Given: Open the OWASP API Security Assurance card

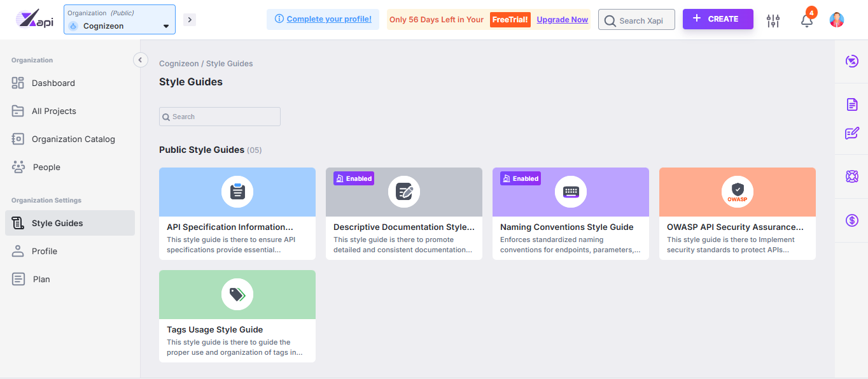Looking at the screenshot, I should tap(737, 213).
